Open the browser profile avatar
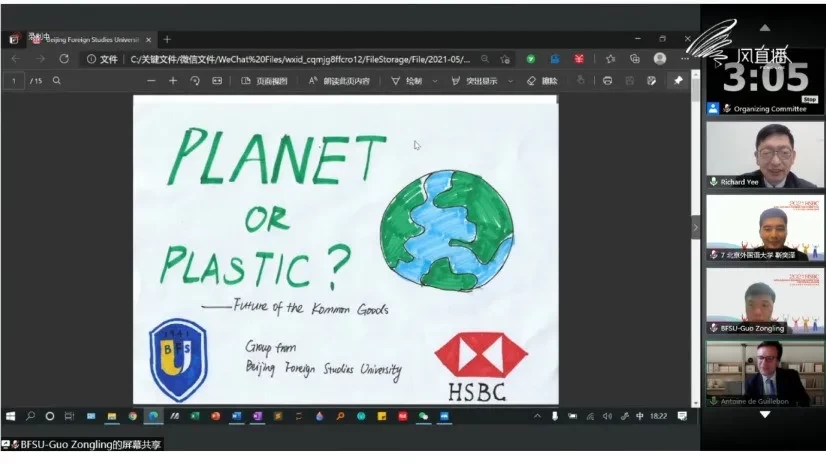Image resolution: width=826 pixels, height=464 pixels. point(660,59)
